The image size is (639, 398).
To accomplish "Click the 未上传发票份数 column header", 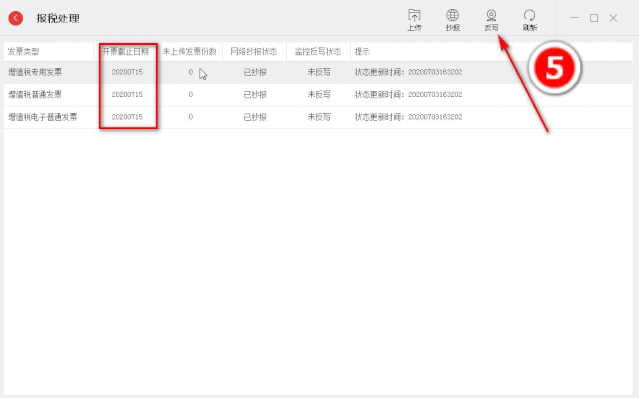I will coord(190,51).
